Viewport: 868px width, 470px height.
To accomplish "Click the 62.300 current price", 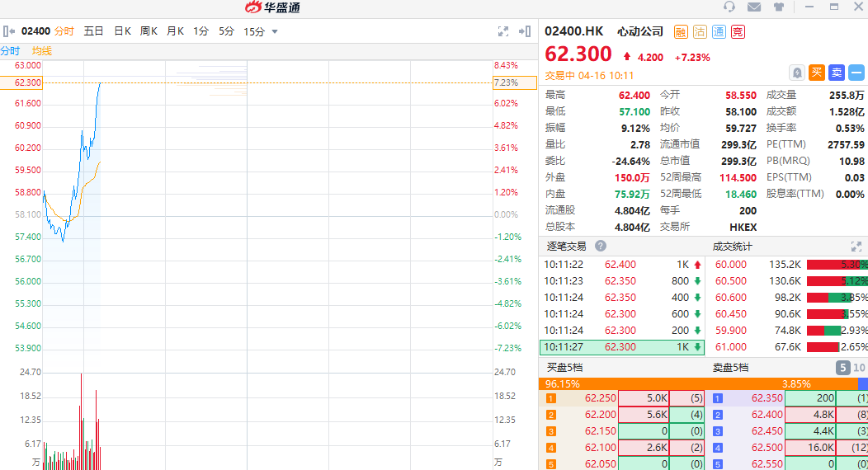I will (578, 54).
